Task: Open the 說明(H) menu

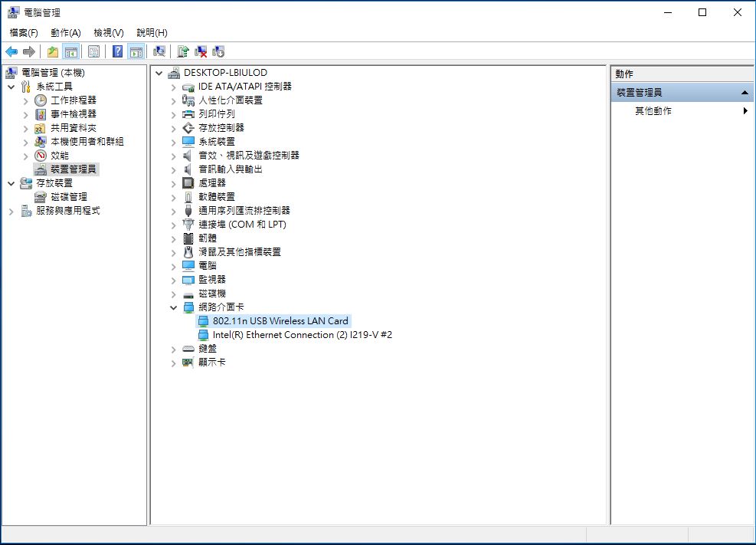Action: click(x=152, y=33)
